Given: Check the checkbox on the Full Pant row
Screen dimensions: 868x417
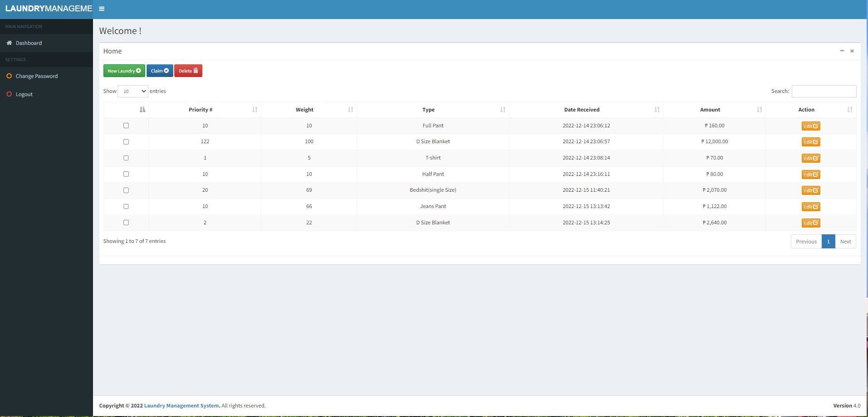Looking at the screenshot, I should tap(126, 126).
